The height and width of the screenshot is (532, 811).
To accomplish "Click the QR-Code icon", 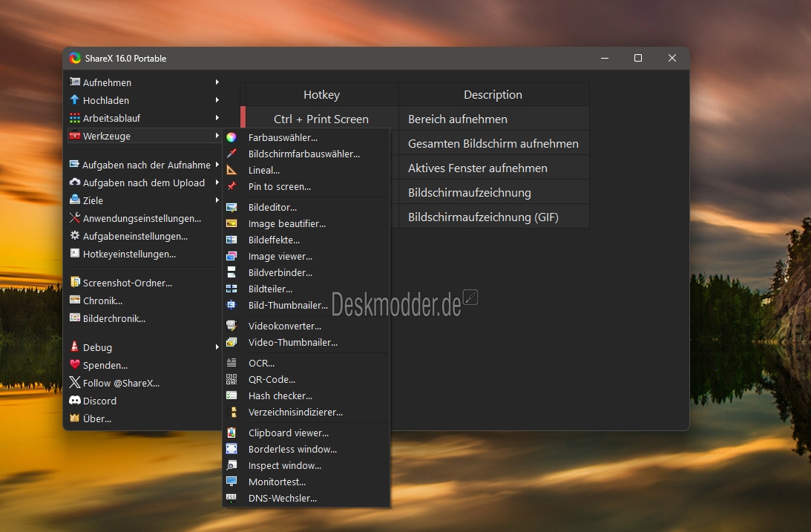I will [232, 379].
